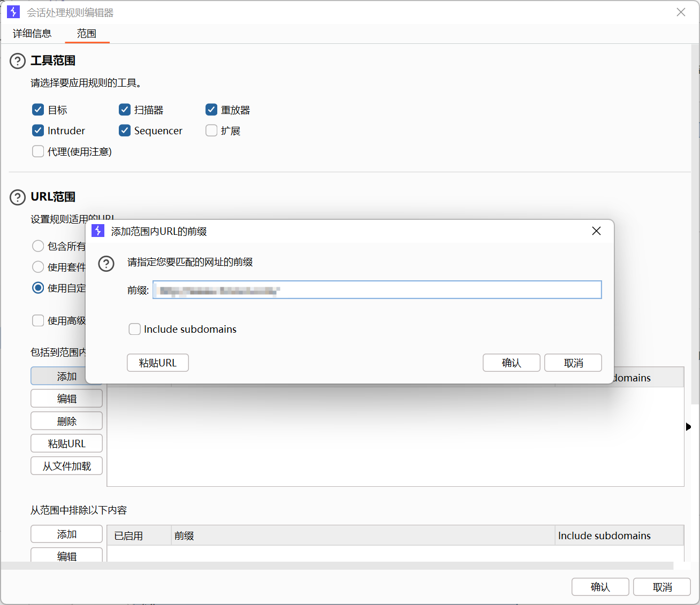Select the 包含所有 radio option
700x605 pixels.
38,246
